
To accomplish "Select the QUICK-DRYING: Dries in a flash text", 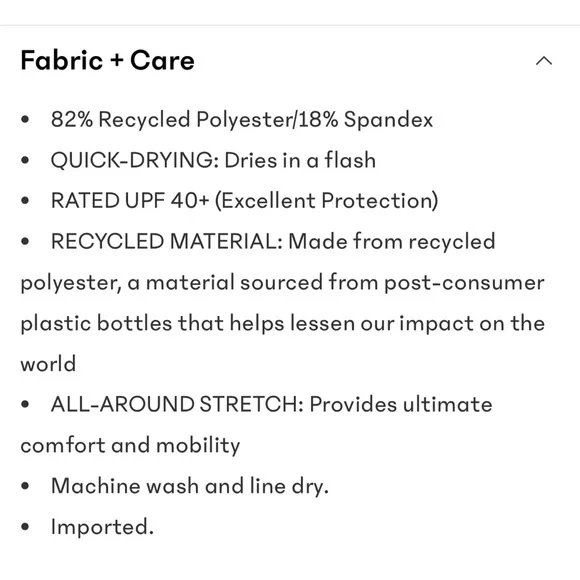I will pyautogui.click(x=213, y=160).
